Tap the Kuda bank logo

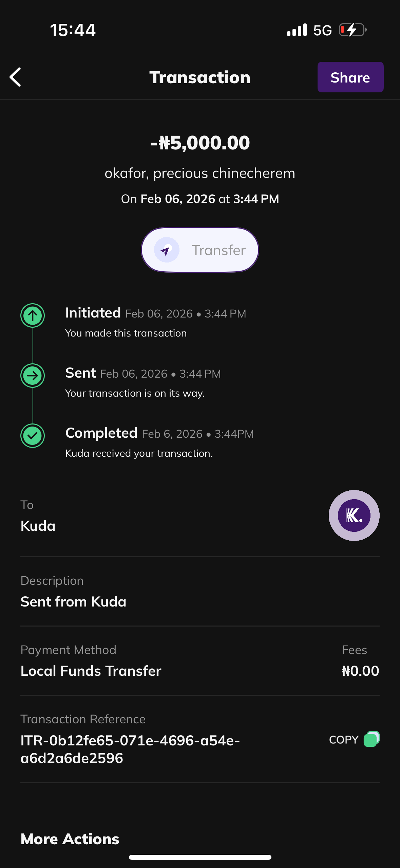tap(354, 515)
